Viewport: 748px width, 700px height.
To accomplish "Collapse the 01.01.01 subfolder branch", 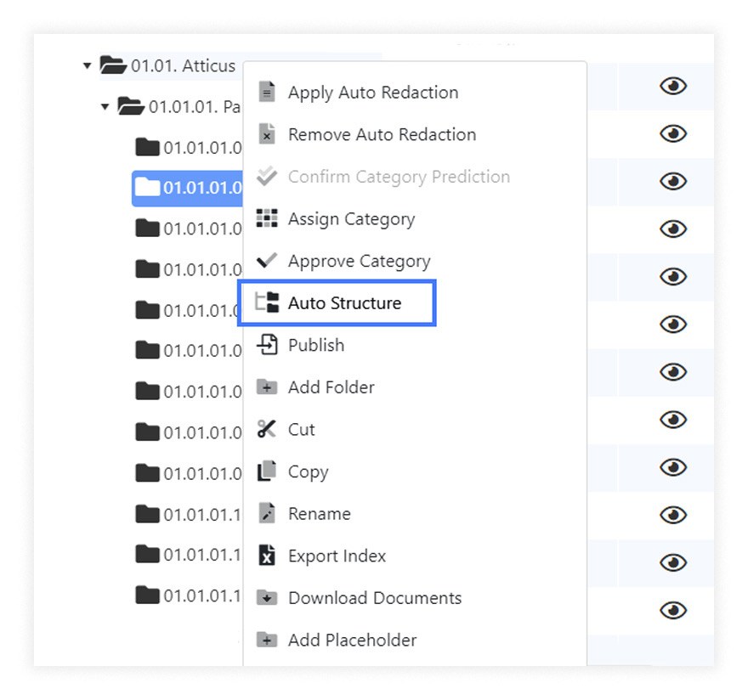I will click(x=104, y=107).
